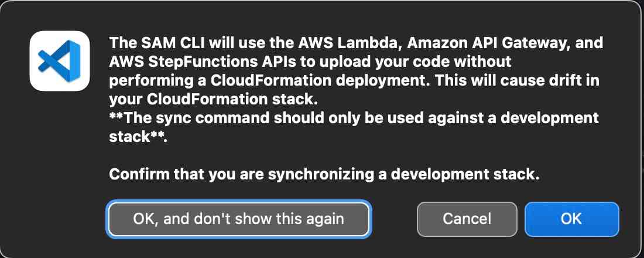The width and height of the screenshot is (644, 258).
Task: Click the Visual Studio Code app icon
Action: tap(60, 62)
